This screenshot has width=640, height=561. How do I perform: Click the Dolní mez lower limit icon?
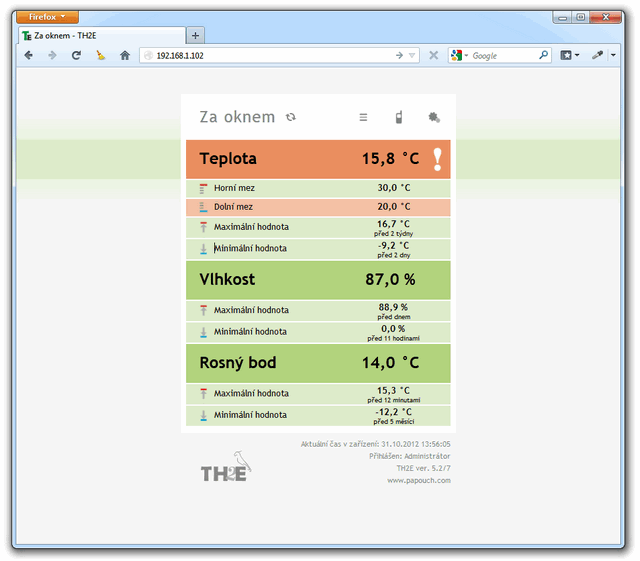click(203, 207)
